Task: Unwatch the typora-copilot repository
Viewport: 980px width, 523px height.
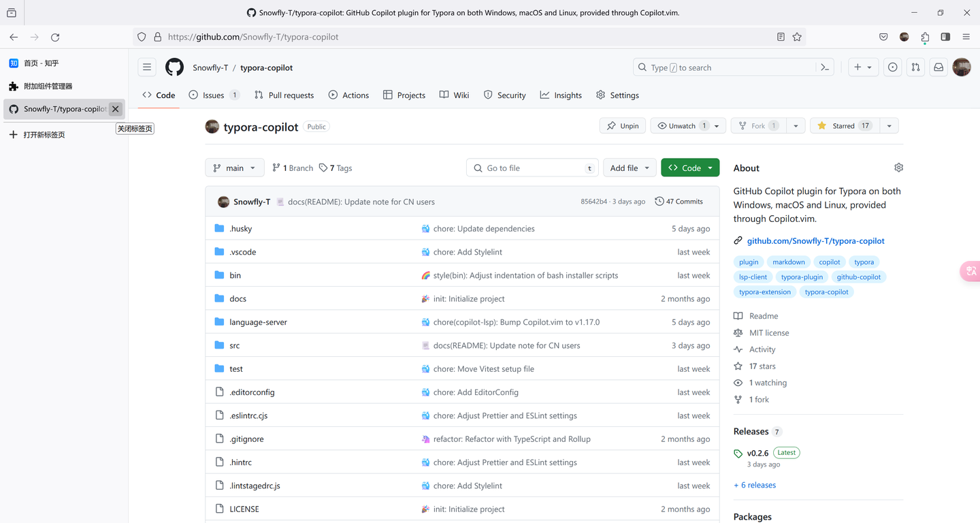Action: click(x=682, y=125)
